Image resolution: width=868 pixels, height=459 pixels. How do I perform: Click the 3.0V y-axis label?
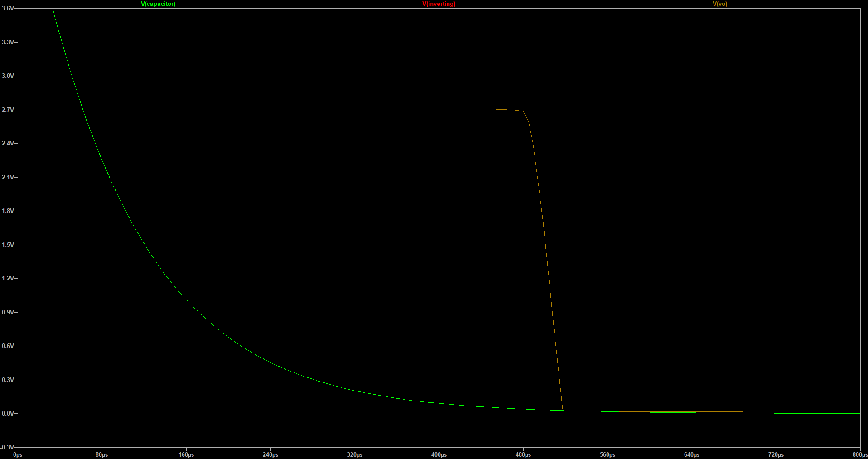point(8,76)
